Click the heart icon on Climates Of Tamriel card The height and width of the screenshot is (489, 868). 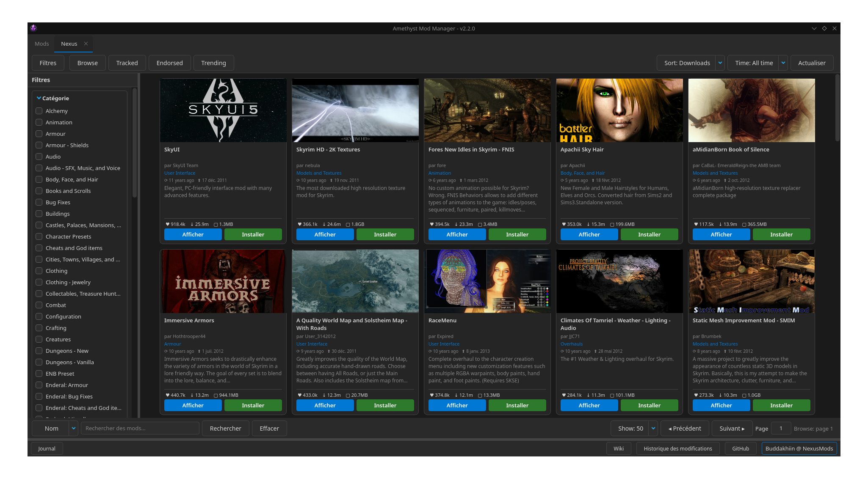click(x=564, y=395)
